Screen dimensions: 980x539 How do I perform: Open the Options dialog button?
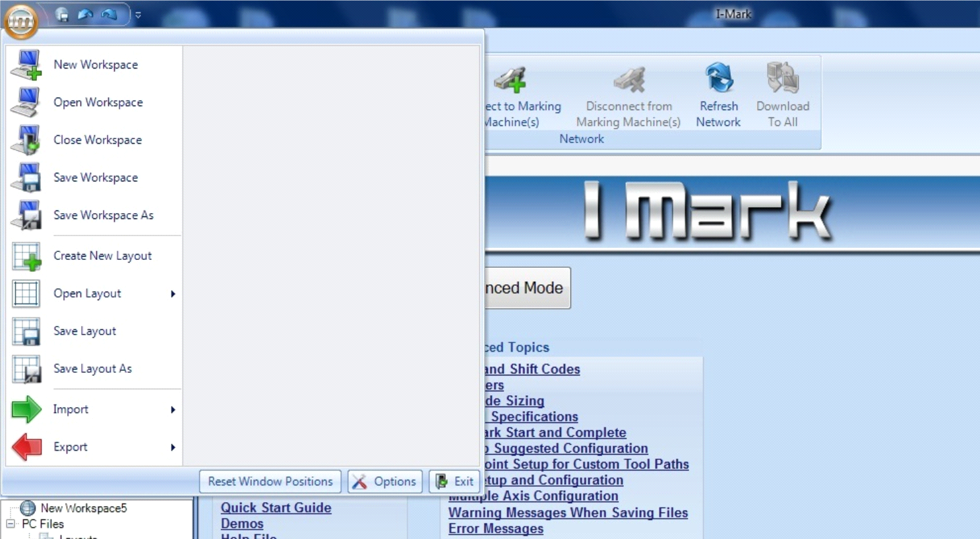[x=385, y=482]
